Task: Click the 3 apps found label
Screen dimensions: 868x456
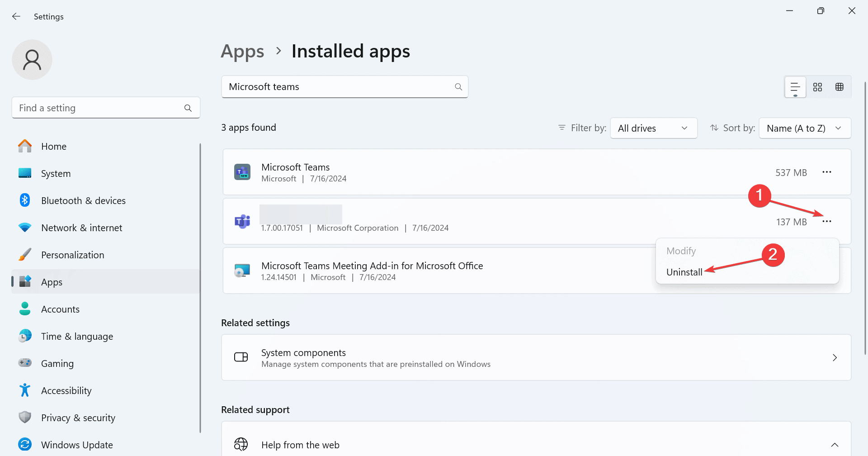Action: (x=249, y=128)
